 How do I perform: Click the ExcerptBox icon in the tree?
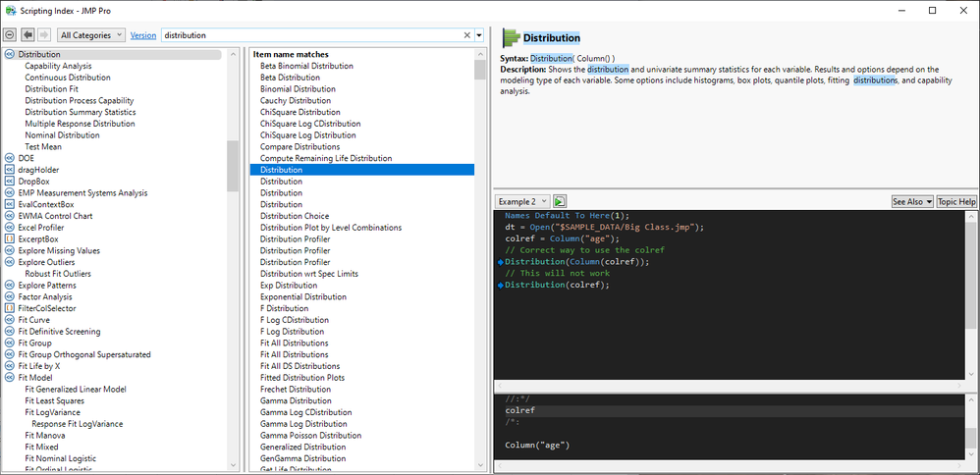(x=10, y=239)
